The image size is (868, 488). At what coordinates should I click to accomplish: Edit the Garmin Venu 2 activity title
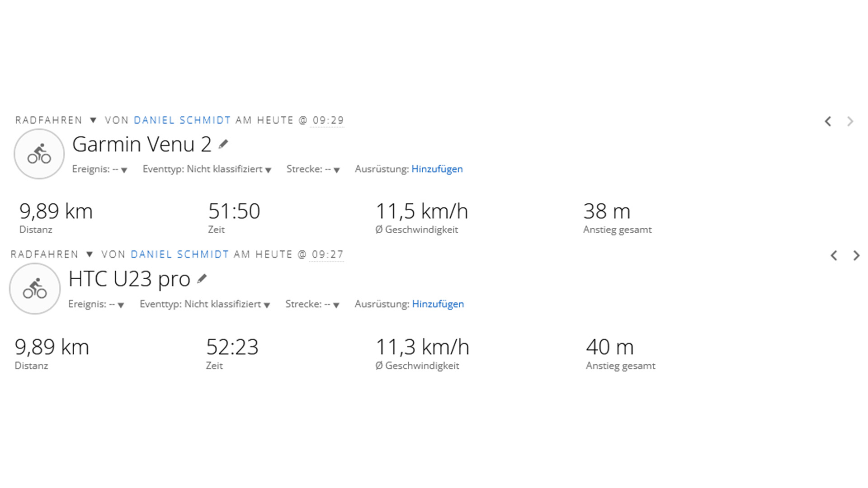coord(223,144)
